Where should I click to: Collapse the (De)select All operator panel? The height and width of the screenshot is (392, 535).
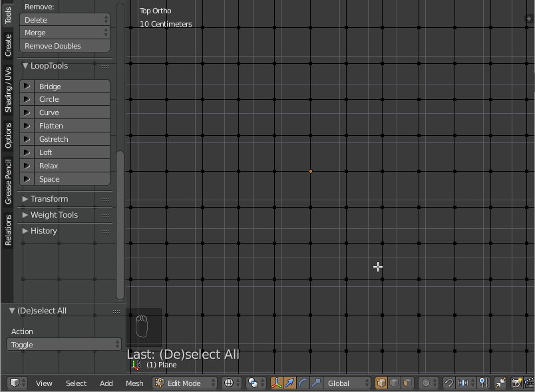coord(12,310)
